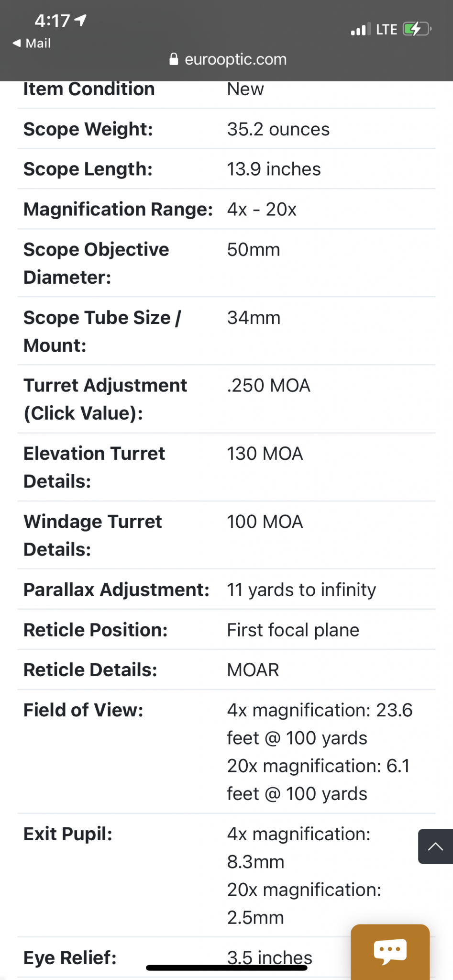Tap the home indicator bar
This screenshot has height=980, width=453.
[x=226, y=968]
